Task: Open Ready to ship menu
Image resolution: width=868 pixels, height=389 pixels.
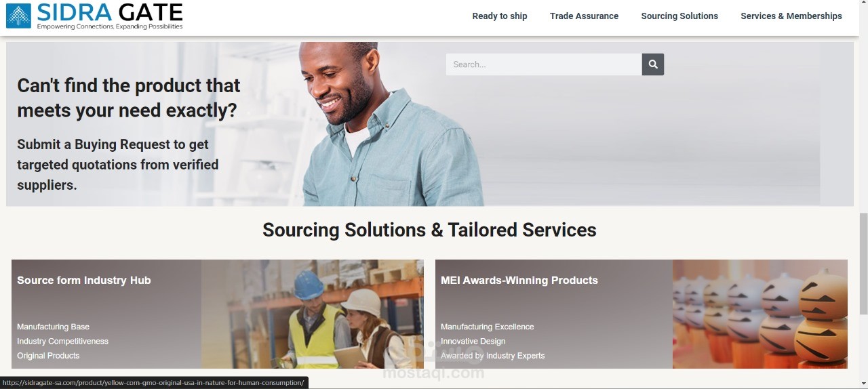Action: (500, 16)
